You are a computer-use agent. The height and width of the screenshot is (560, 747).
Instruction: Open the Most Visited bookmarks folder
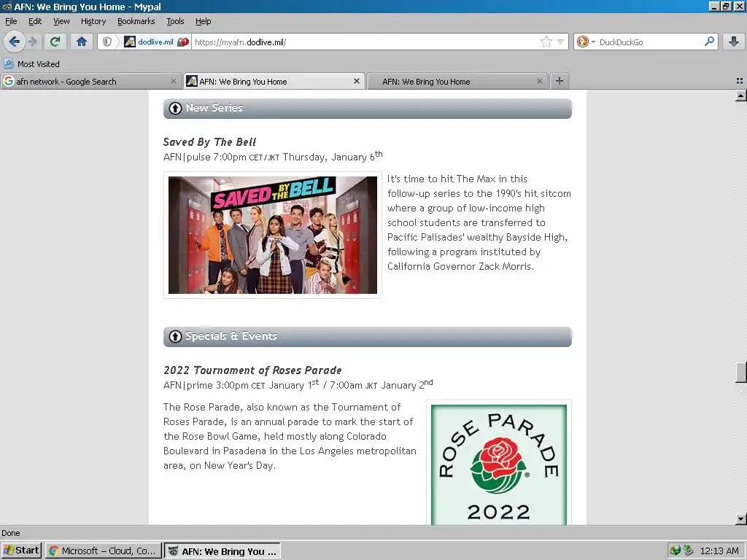tap(32, 64)
